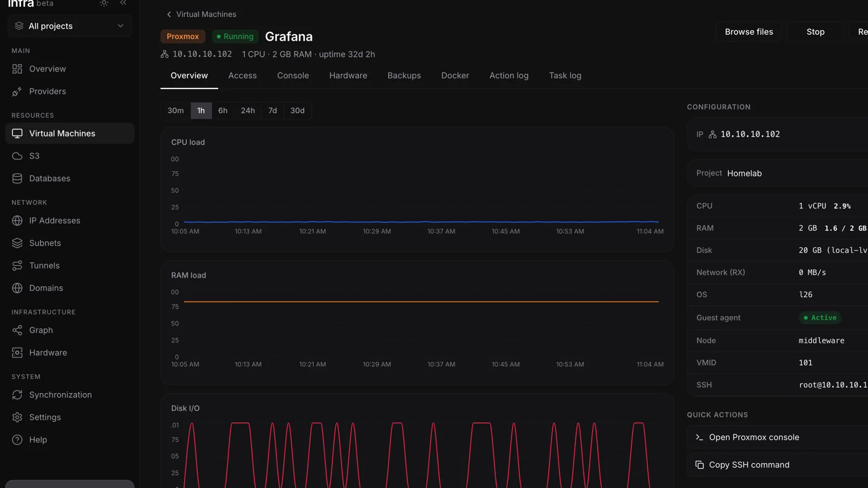Open the Backups tab
Screen dimensions: 868x488
pos(404,75)
